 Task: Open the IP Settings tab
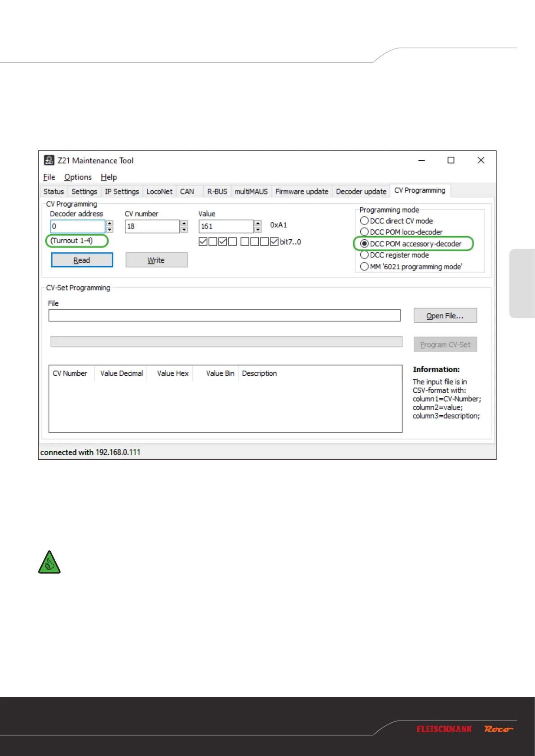pyautogui.click(x=122, y=192)
